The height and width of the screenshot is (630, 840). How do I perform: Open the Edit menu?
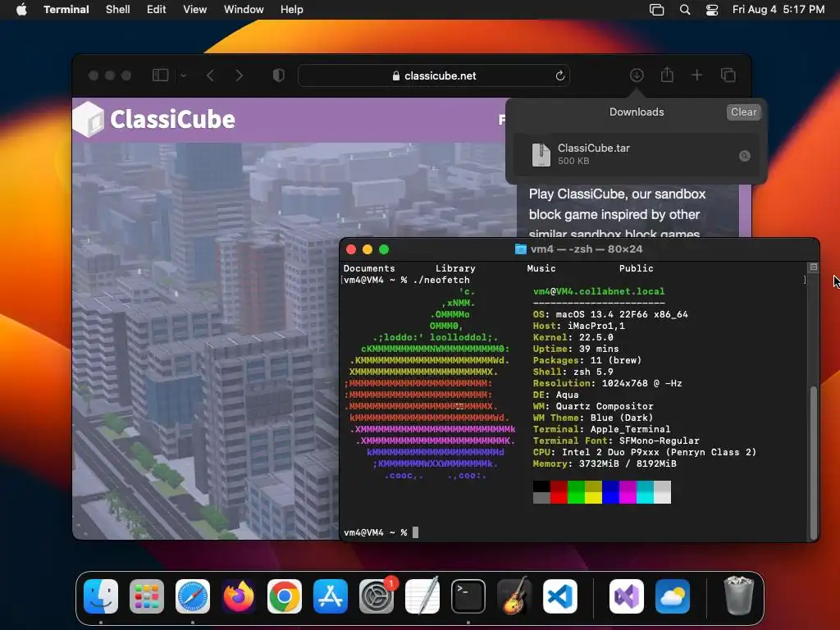156,9
